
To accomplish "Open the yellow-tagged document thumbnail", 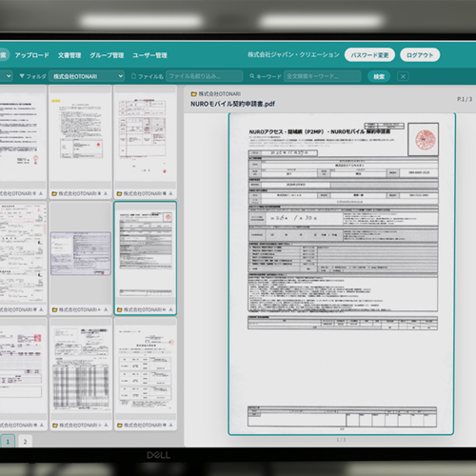I will coord(81,137).
